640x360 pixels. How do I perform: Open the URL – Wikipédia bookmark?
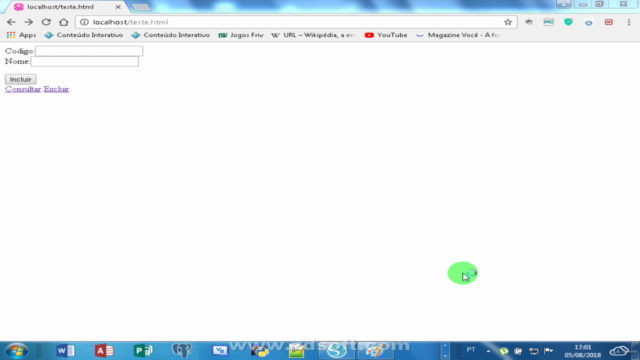[313, 35]
